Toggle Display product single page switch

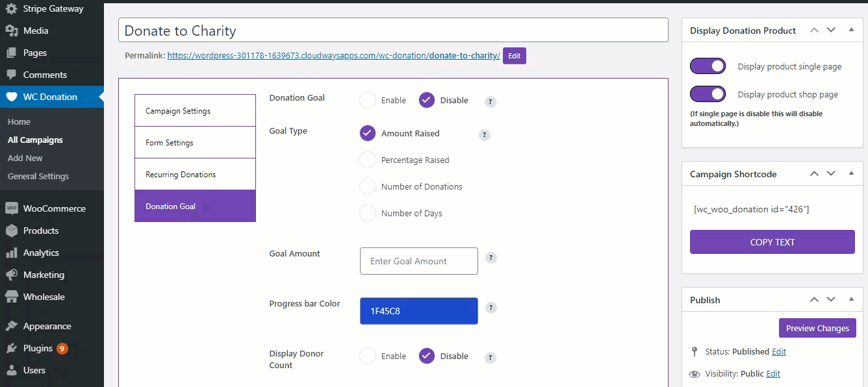point(708,66)
